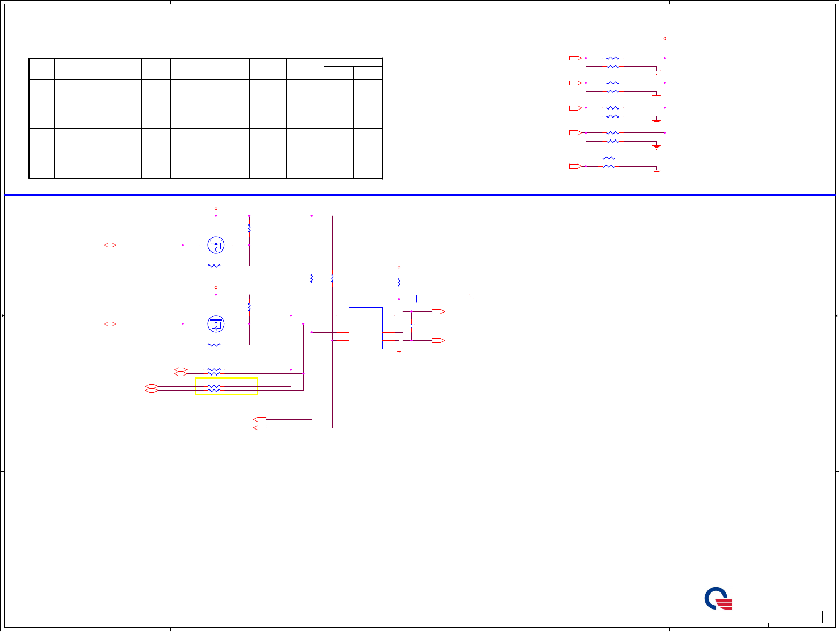Select the lower MOSFET transistor symbol
840x632 pixels.
(x=216, y=324)
